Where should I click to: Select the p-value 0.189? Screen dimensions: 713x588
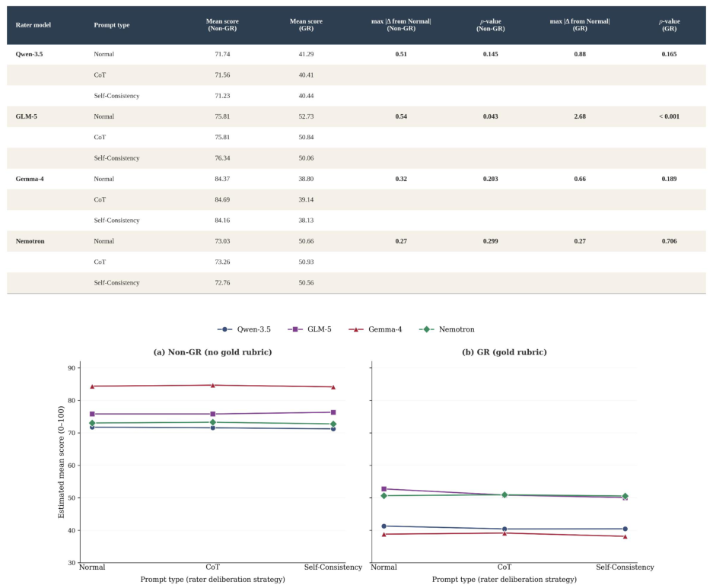coord(670,179)
